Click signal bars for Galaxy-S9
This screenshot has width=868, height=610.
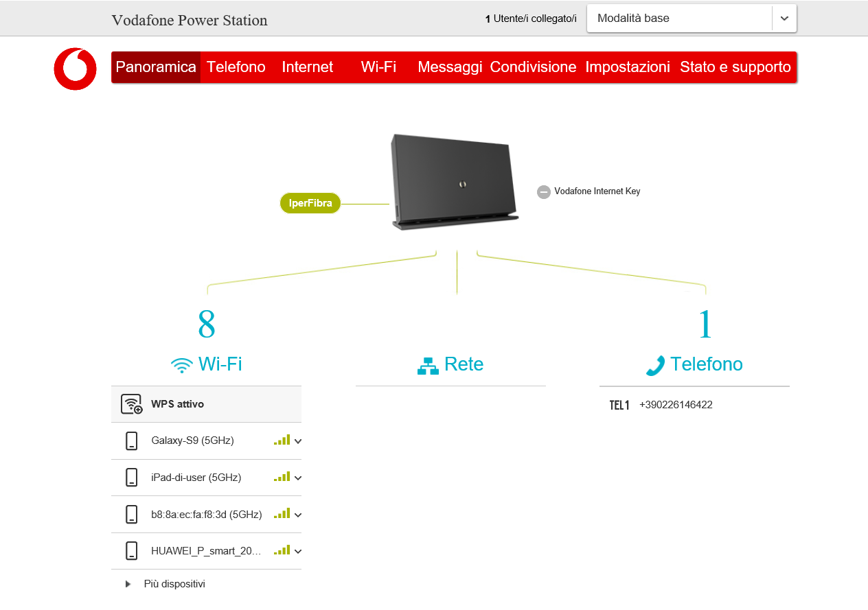tap(282, 440)
